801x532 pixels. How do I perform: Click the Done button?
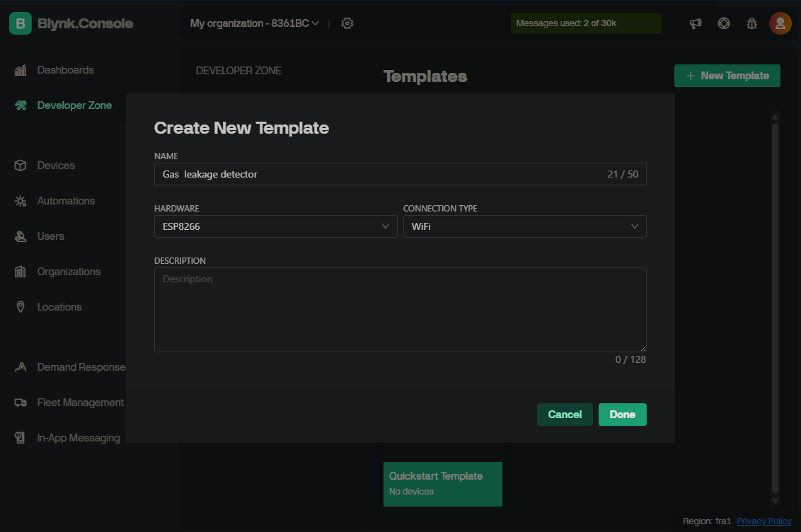click(622, 415)
